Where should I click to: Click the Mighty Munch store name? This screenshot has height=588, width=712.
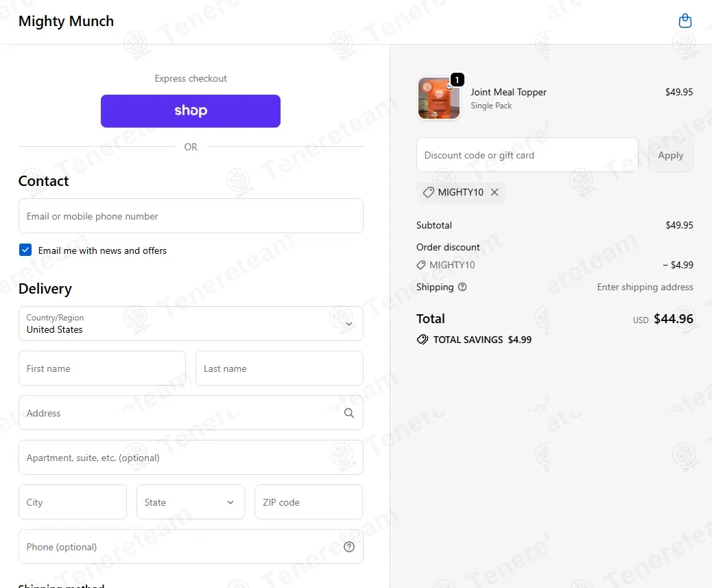pos(66,21)
